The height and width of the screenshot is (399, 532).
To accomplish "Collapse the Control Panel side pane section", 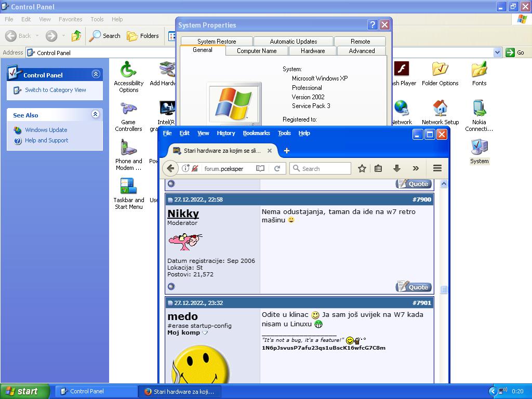I will 96,74.
